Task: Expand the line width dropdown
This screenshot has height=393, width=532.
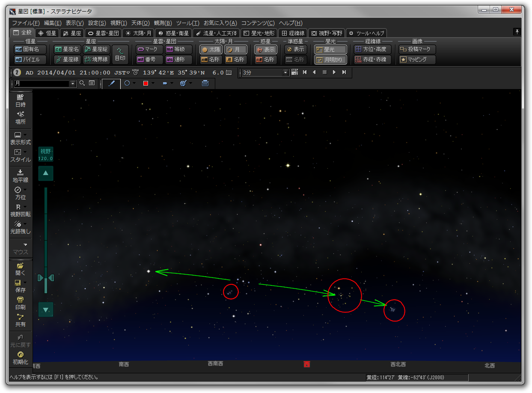Action: 172,83
